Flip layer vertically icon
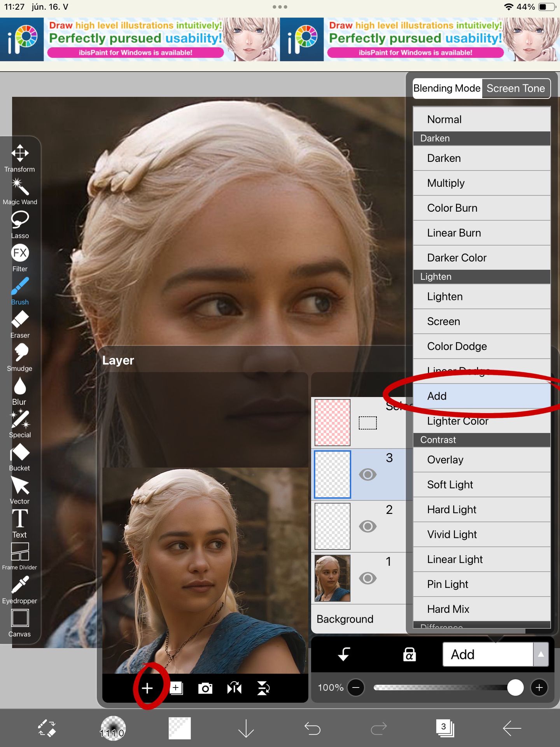This screenshot has height=747, width=560. pyautogui.click(x=264, y=688)
